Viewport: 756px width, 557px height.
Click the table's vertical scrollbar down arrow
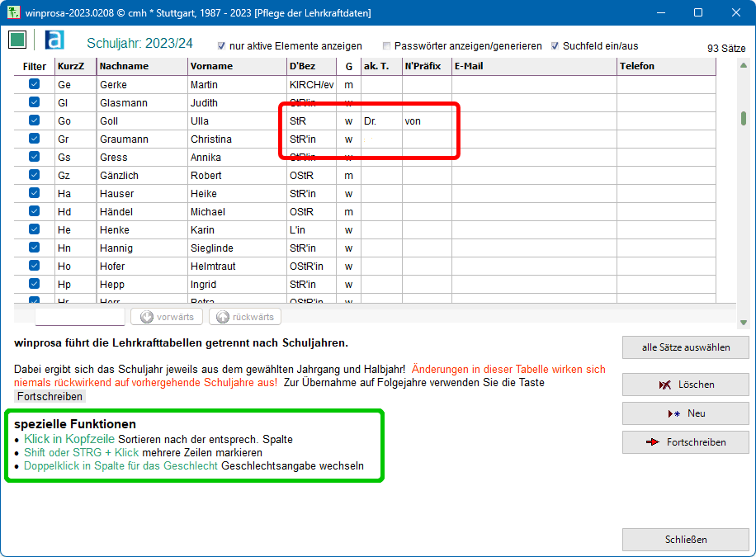(x=743, y=323)
